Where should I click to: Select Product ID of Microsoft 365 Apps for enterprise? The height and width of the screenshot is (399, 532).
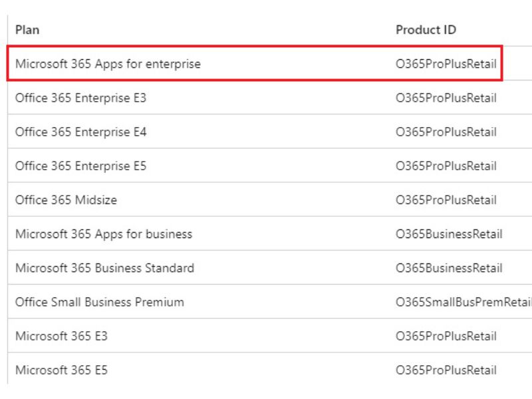[446, 64]
